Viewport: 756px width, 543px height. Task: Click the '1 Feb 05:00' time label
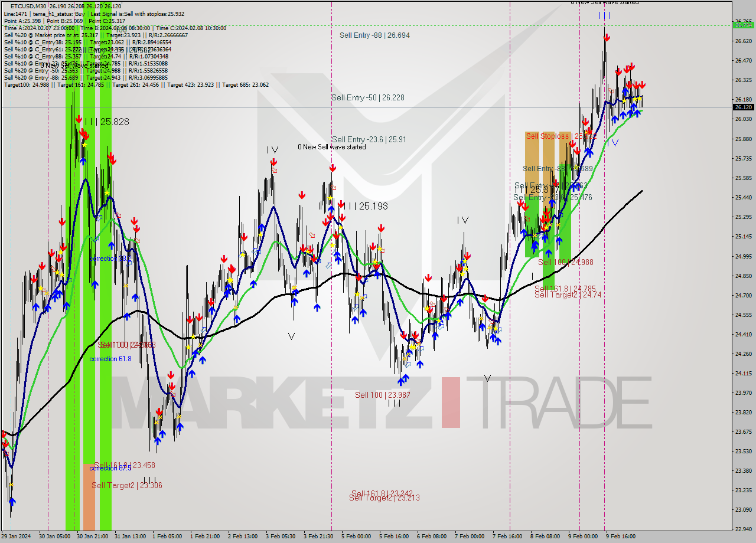167,537
